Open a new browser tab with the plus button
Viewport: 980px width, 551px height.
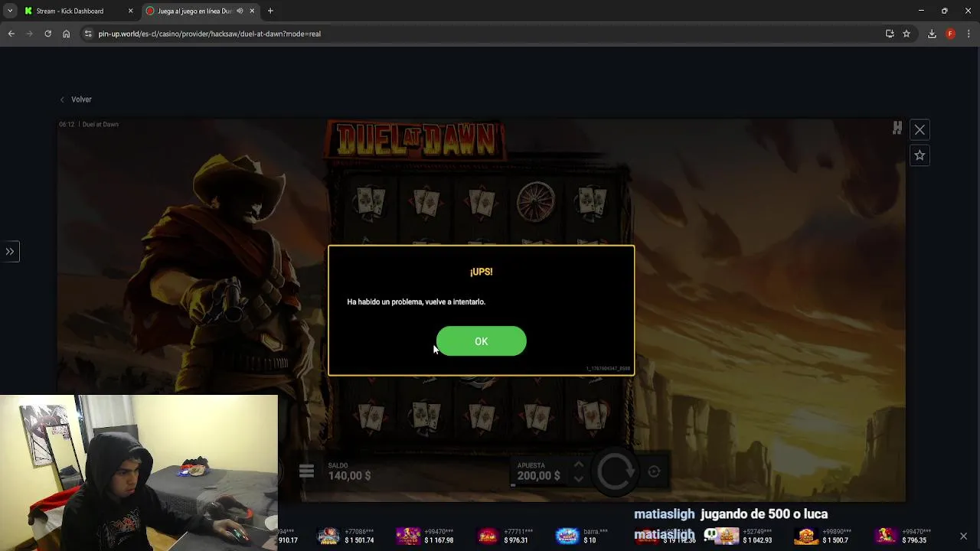pyautogui.click(x=270, y=11)
